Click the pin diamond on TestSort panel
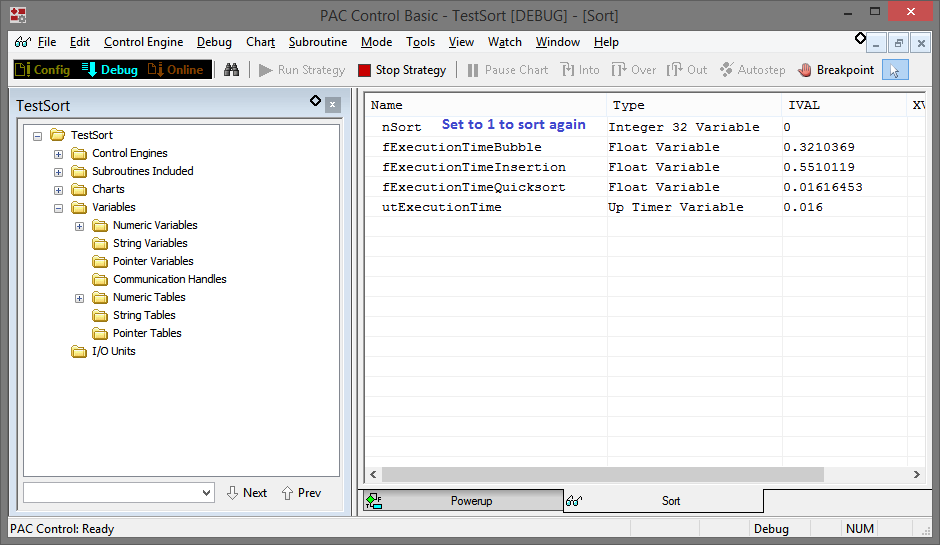 (315, 101)
